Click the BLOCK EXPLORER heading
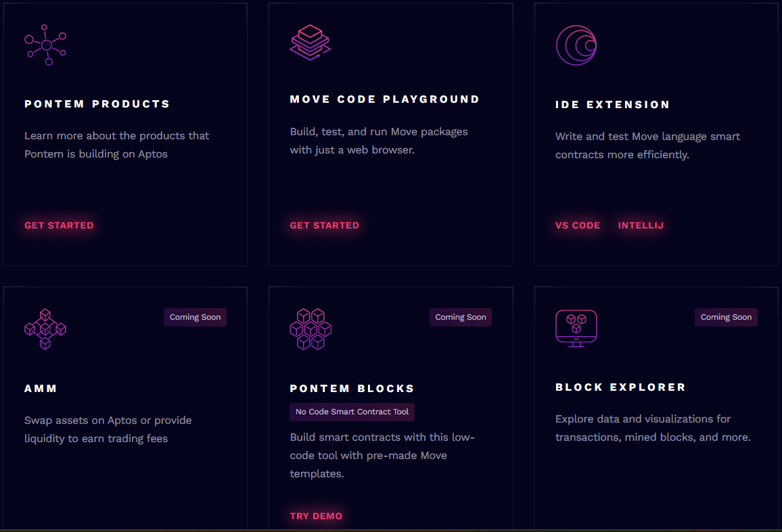 pyautogui.click(x=620, y=387)
